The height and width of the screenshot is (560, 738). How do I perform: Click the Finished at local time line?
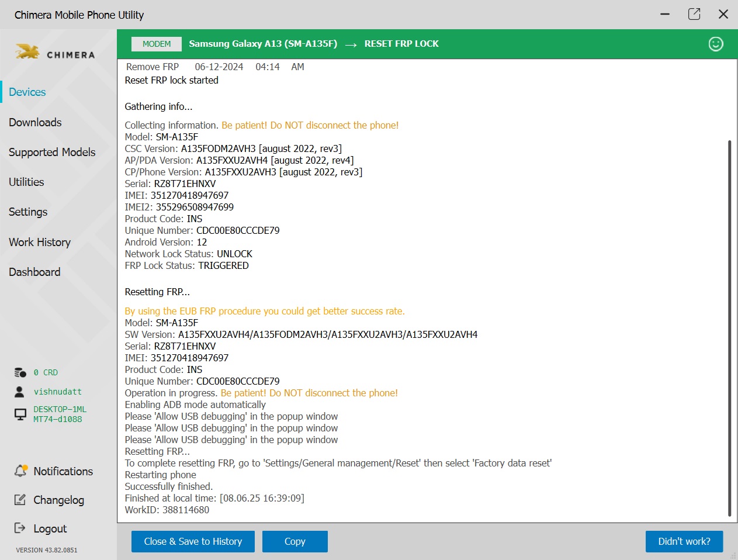214,498
